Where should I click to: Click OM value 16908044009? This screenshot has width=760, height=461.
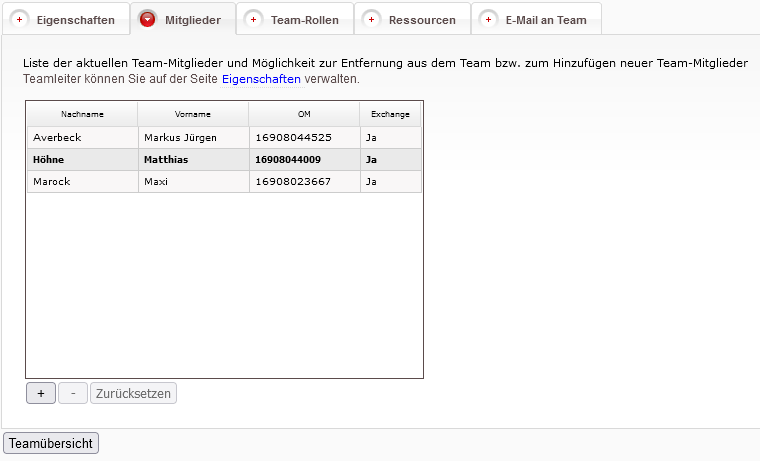305,159
